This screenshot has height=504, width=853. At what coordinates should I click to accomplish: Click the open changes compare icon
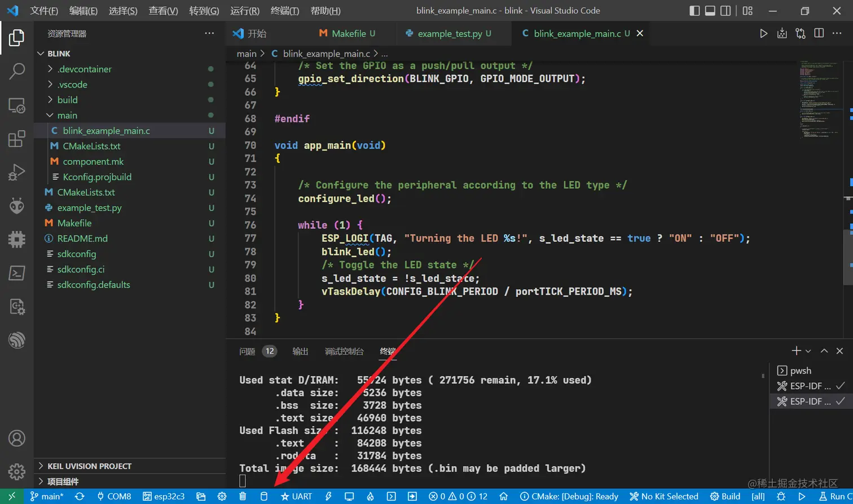tap(801, 33)
